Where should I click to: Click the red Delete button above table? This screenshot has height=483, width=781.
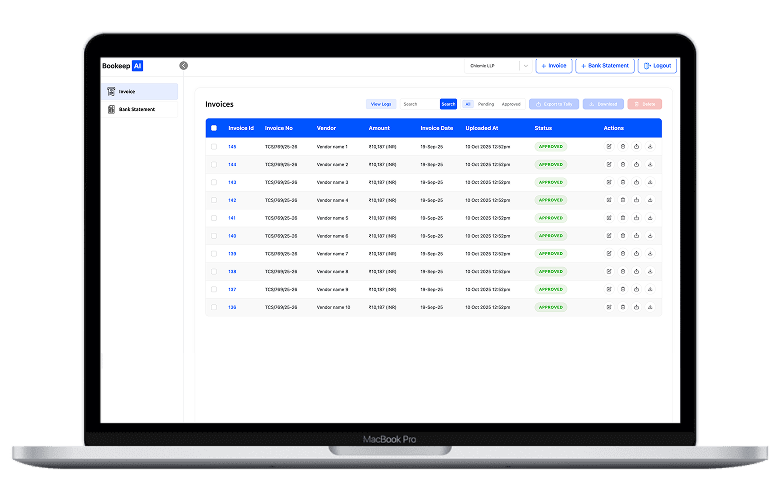click(645, 104)
